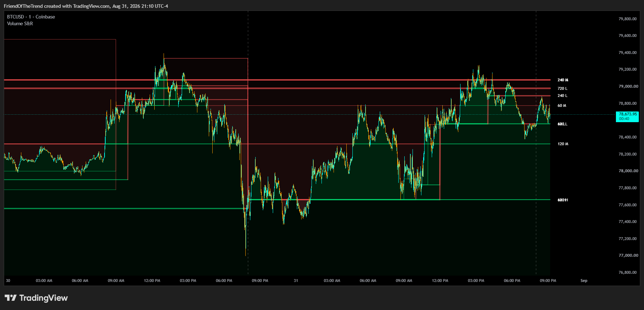The width and height of the screenshot is (644, 310).
Task: Click the 120 M level label
Action: tap(563, 144)
